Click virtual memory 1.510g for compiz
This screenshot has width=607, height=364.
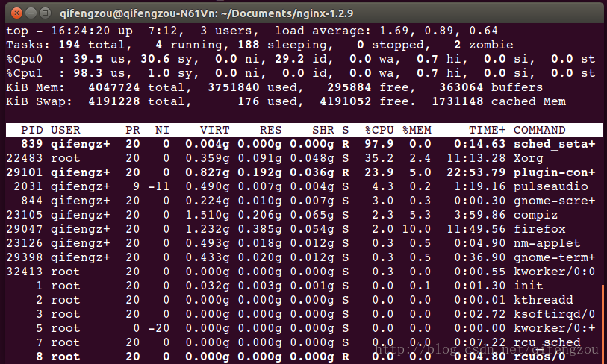pyautogui.click(x=208, y=215)
